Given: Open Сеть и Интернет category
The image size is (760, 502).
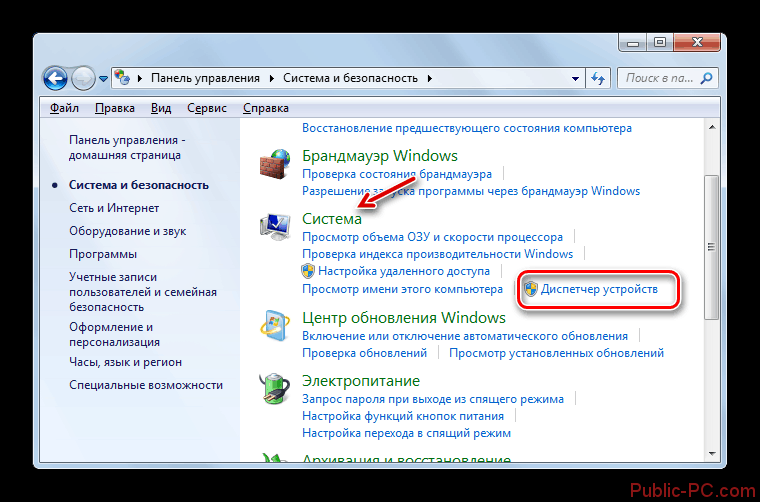Looking at the screenshot, I should click(x=114, y=208).
